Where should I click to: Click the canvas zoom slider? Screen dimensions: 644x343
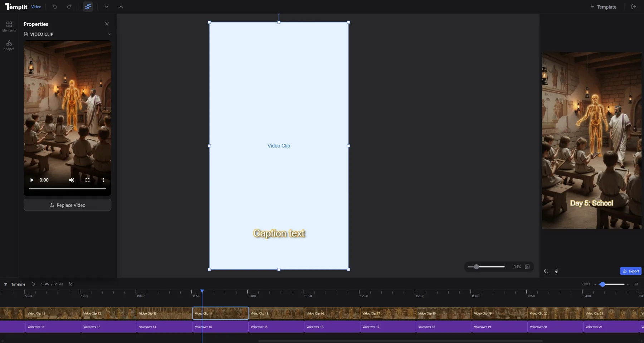coord(487,267)
